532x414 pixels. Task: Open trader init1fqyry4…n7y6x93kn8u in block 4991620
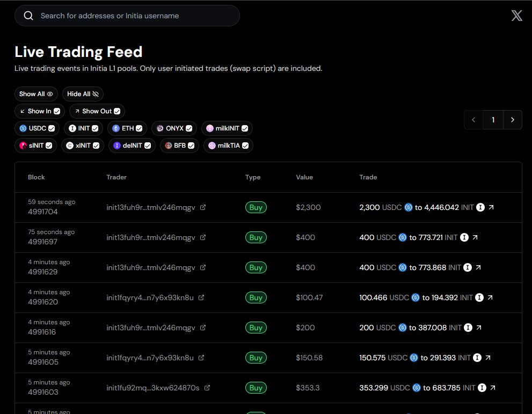coord(150,297)
